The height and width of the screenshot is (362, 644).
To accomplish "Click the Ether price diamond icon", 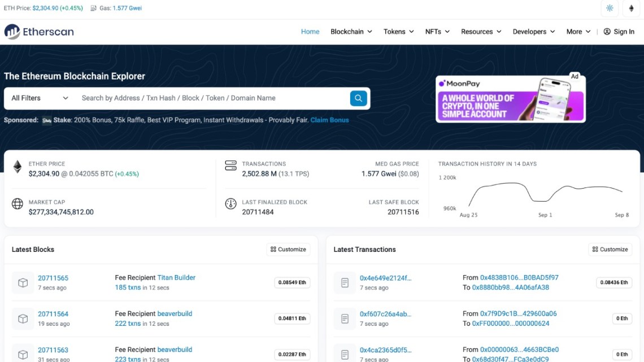I will coord(18,167).
